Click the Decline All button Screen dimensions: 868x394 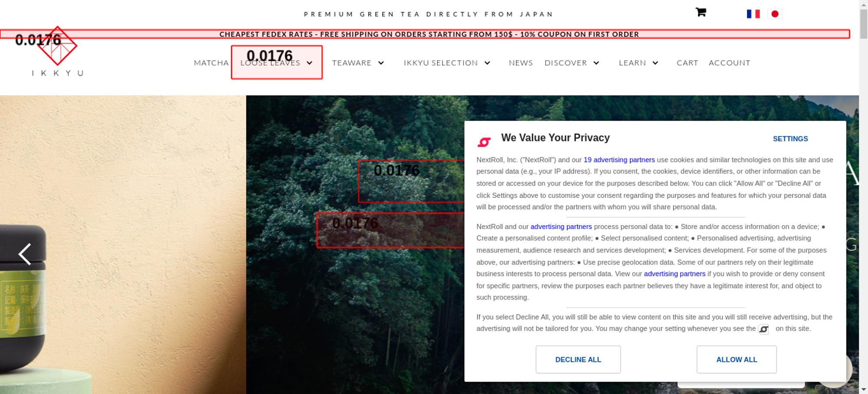[x=578, y=359]
